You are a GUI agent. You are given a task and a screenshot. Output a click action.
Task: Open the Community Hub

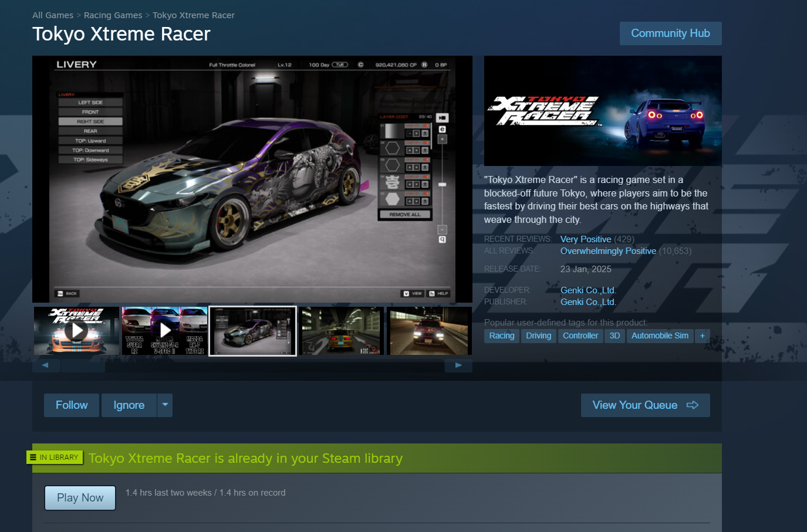(670, 33)
